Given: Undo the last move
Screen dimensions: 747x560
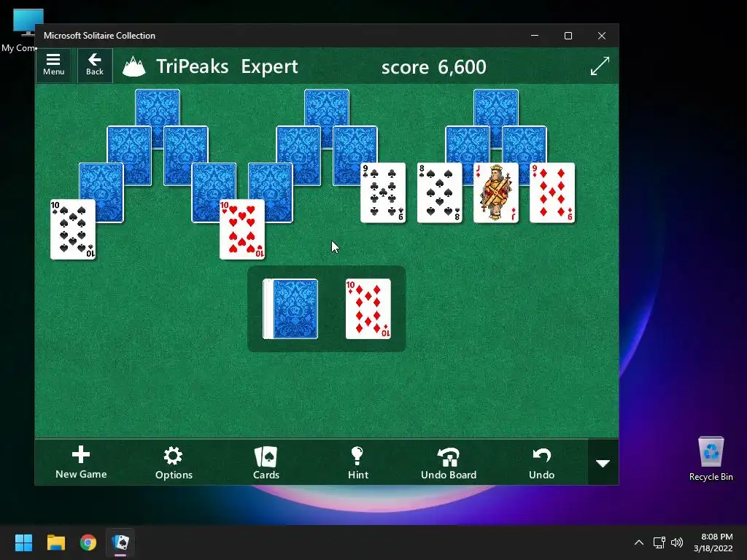Looking at the screenshot, I should pos(542,462).
